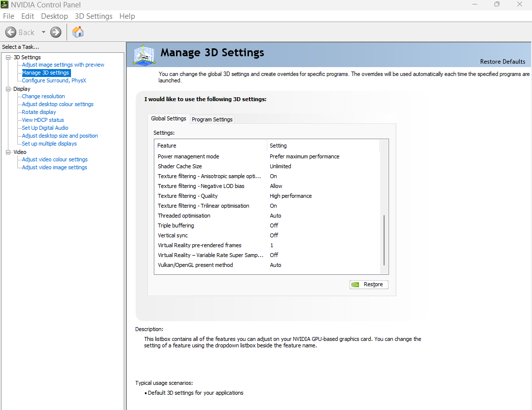Select the Trilinear optimisation feature row
This screenshot has width=532, height=410.
coord(267,206)
